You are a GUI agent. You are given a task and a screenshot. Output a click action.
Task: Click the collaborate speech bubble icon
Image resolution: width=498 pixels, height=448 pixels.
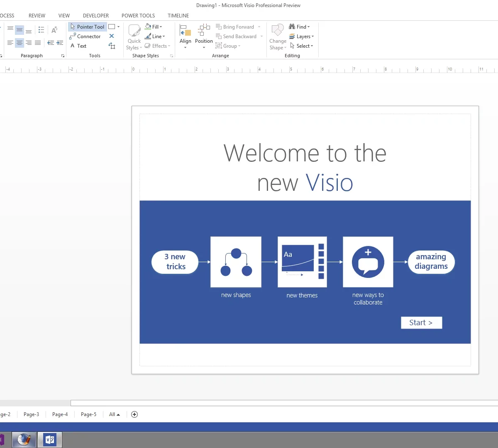pyautogui.click(x=368, y=262)
